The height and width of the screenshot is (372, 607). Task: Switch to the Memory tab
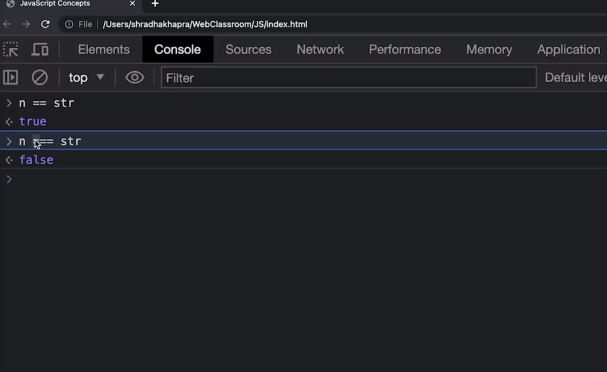point(489,50)
